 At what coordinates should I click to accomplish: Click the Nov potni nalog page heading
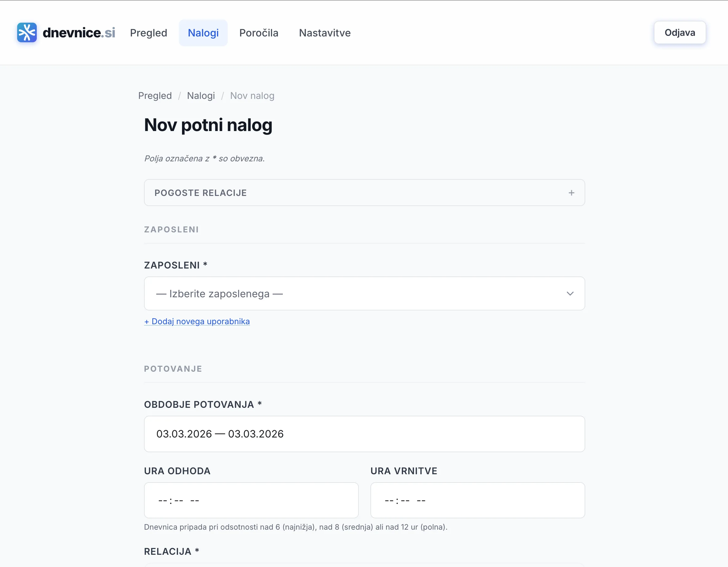pyautogui.click(x=208, y=125)
